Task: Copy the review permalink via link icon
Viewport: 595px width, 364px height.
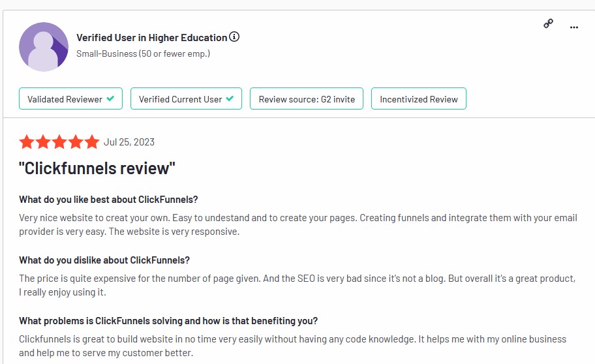Action: tap(548, 24)
